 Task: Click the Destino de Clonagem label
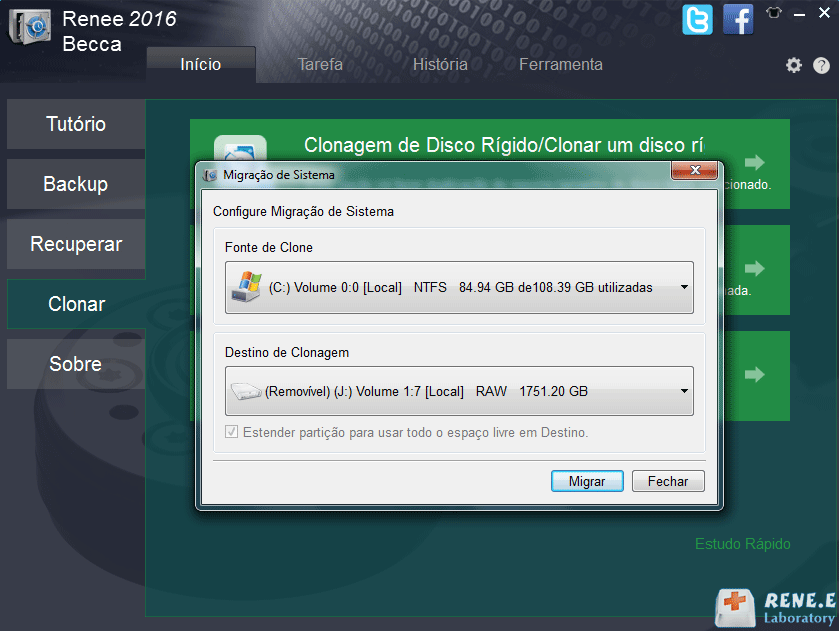[287, 352]
